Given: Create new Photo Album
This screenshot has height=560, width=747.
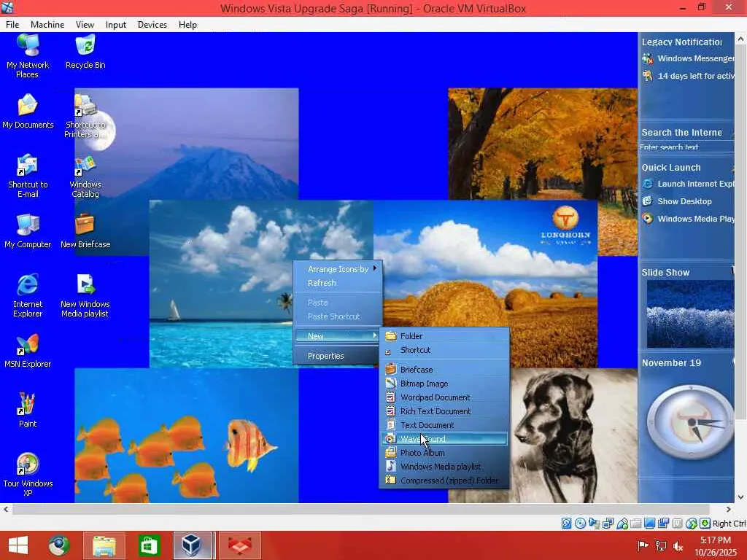Looking at the screenshot, I should 444,452.
